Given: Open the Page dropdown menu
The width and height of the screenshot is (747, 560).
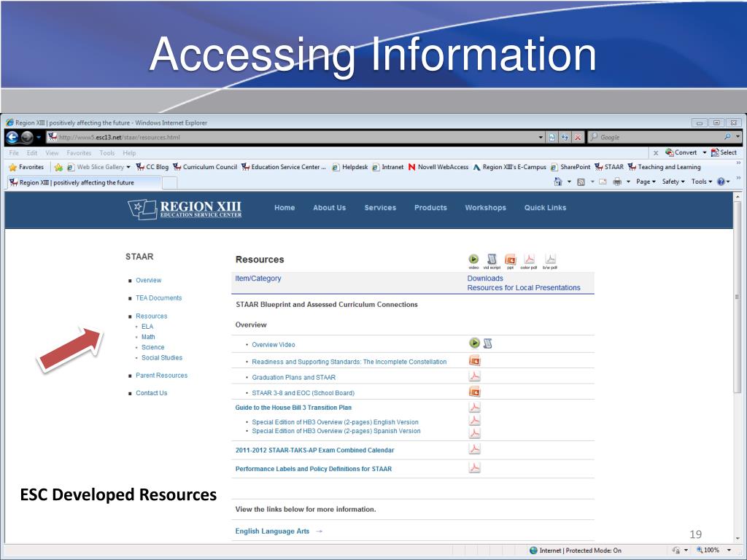Looking at the screenshot, I should coord(646,182).
